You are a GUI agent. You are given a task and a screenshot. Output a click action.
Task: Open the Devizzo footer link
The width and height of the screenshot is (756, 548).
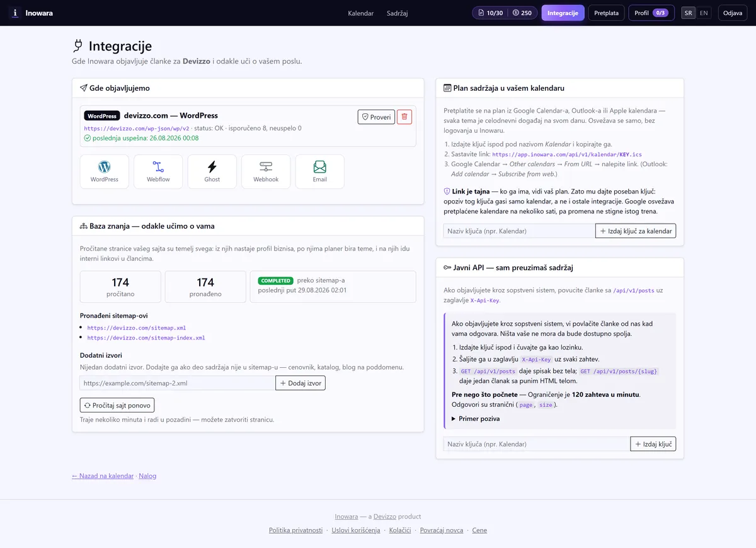pyautogui.click(x=384, y=517)
